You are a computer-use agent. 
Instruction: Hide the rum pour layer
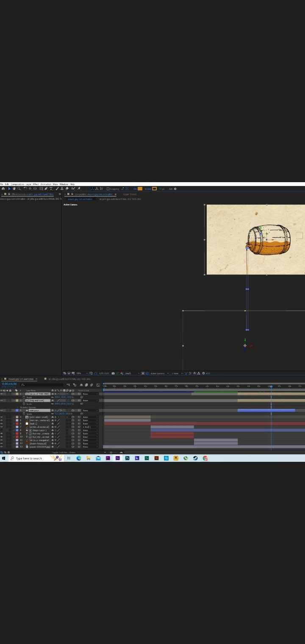coord(1,411)
